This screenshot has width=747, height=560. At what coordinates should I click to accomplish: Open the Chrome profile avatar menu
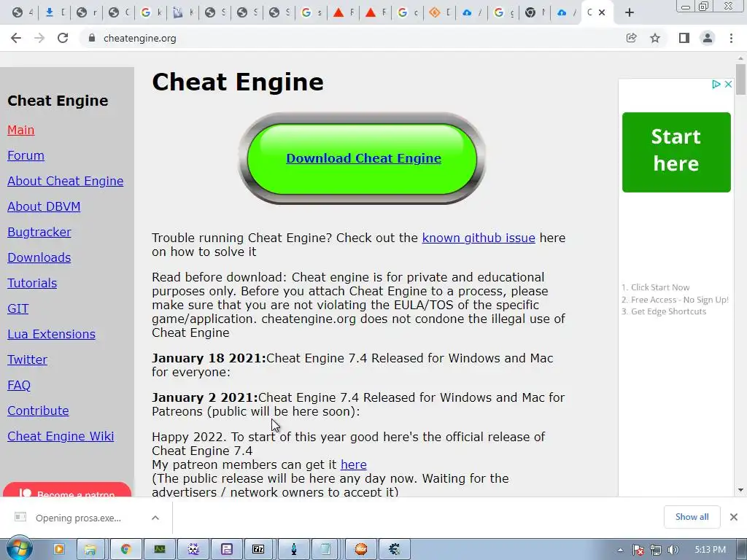point(708,38)
